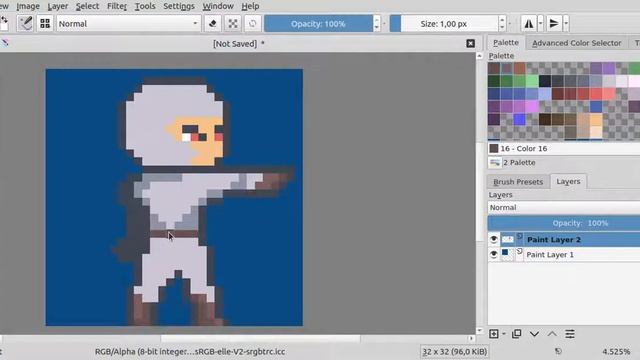Open the brush editor settings icon
Image resolution: width=640 pixels, height=360 pixels.
click(25, 23)
